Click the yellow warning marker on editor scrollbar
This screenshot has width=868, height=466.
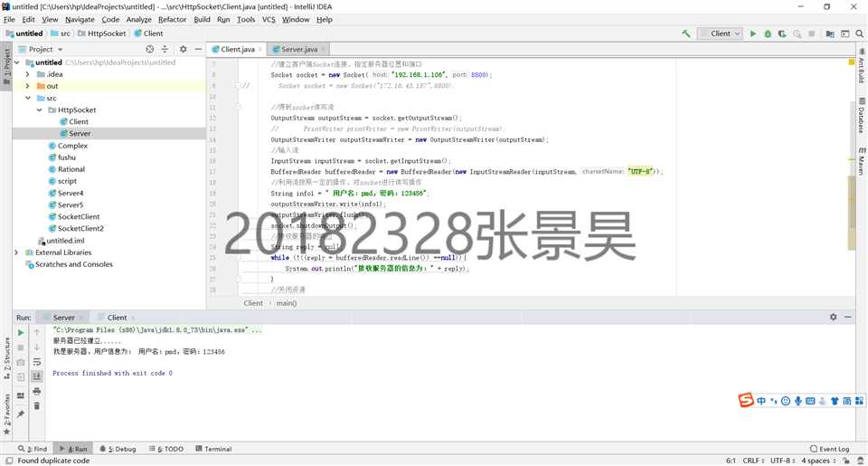(x=852, y=62)
